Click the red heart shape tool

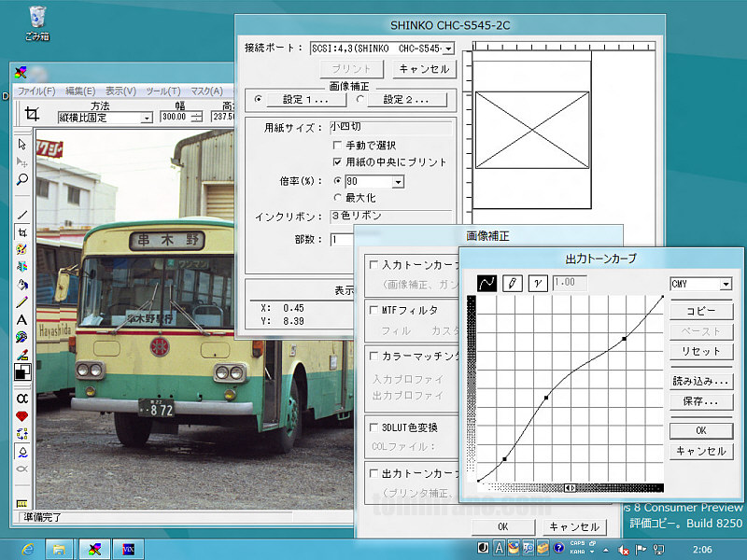pos(22,416)
